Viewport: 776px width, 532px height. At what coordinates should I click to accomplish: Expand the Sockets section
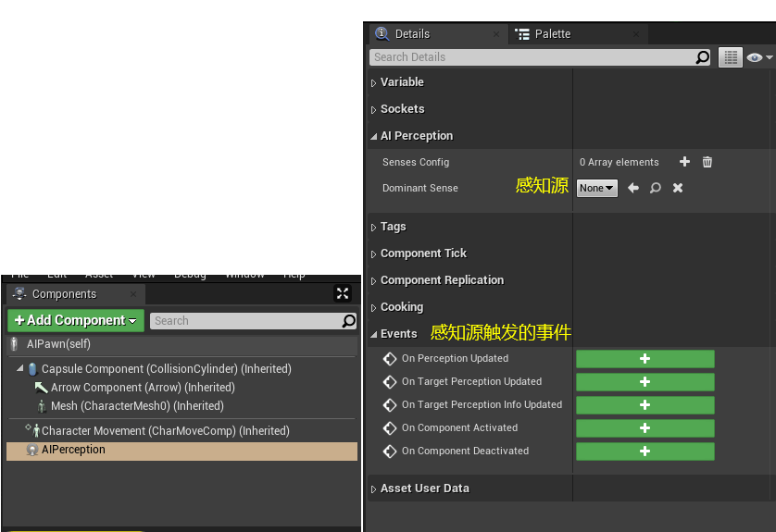tap(374, 109)
